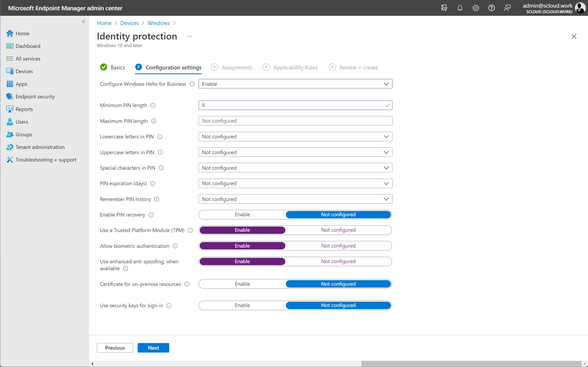Click into the Maximum PIN length field

295,121
